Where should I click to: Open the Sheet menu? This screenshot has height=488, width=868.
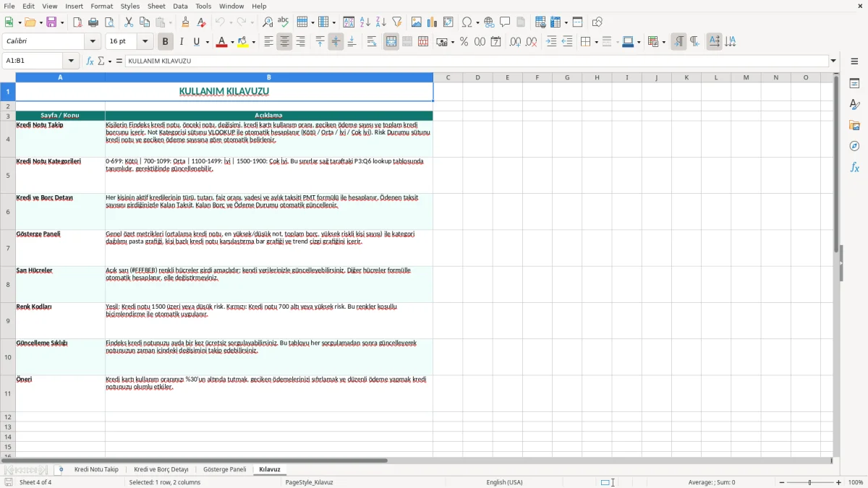[x=156, y=6]
